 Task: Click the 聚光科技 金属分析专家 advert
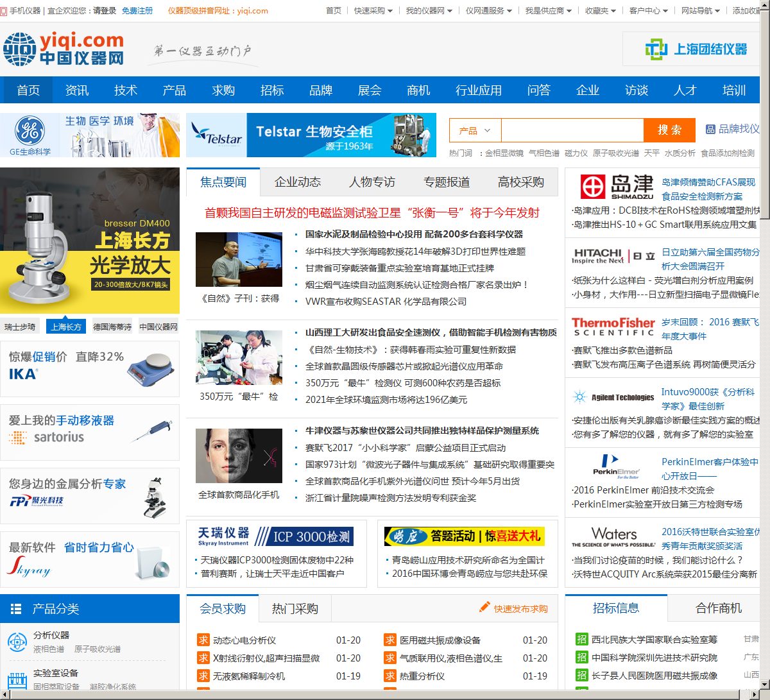pyautogui.click(x=90, y=496)
